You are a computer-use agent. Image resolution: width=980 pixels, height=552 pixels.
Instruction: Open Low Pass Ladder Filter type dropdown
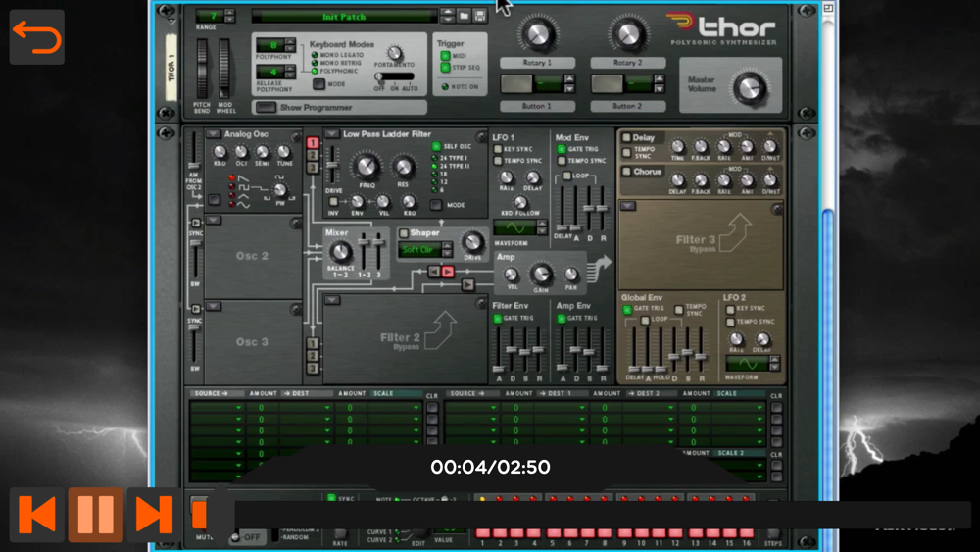click(332, 134)
